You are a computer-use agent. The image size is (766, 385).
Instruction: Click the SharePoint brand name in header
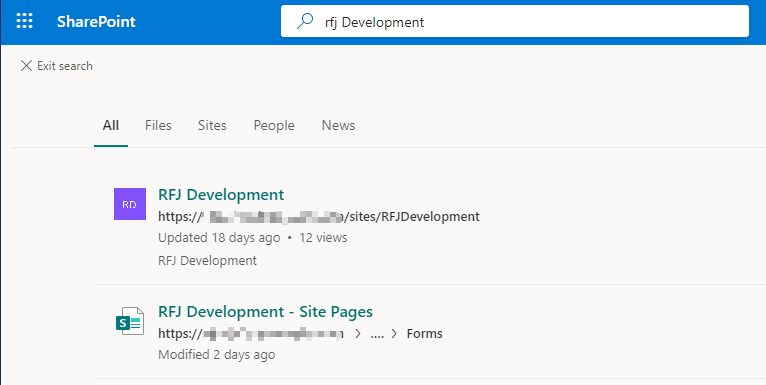pyautogui.click(x=96, y=21)
